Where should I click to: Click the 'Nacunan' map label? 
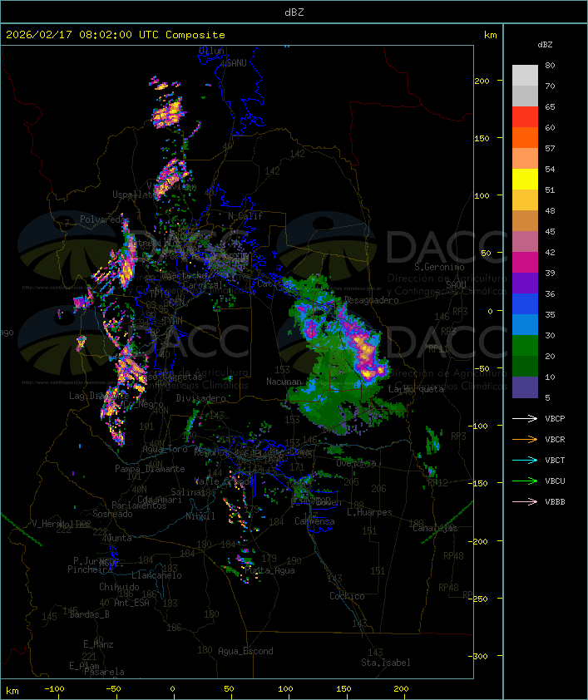pos(284,382)
